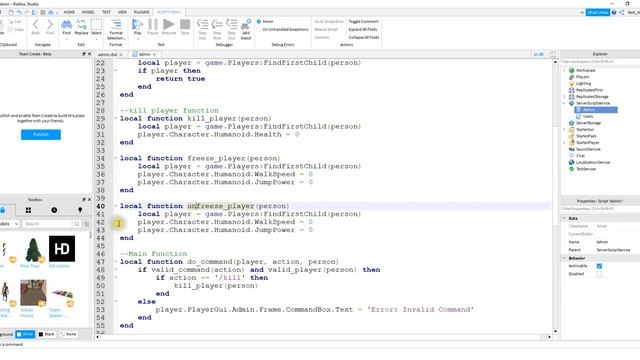Open the Toolbox creations lightbulb tab
Screen dimensions: 640x360
[80, 210]
